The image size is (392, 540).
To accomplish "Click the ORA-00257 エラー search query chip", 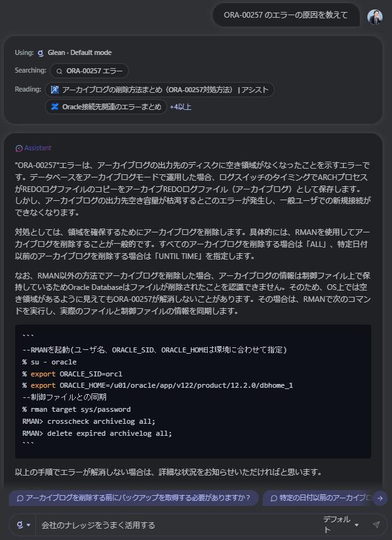I will pyautogui.click(x=89, y=71).
